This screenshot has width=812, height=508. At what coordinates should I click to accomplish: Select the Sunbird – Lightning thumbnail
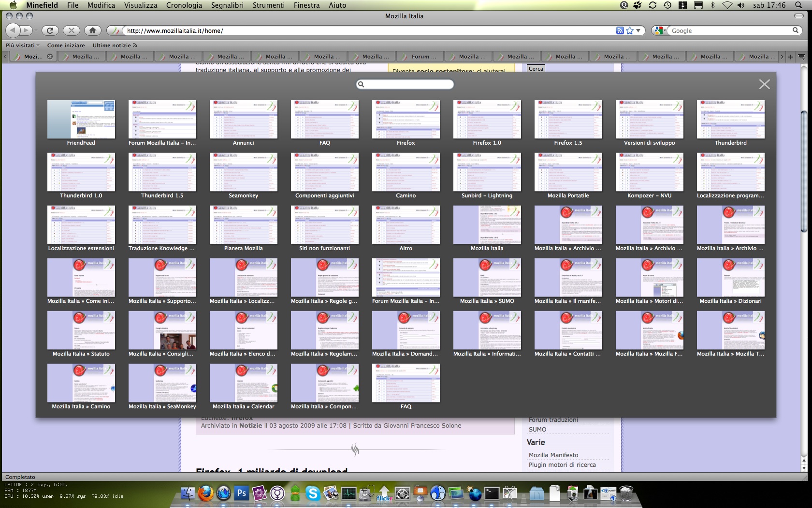487,176
